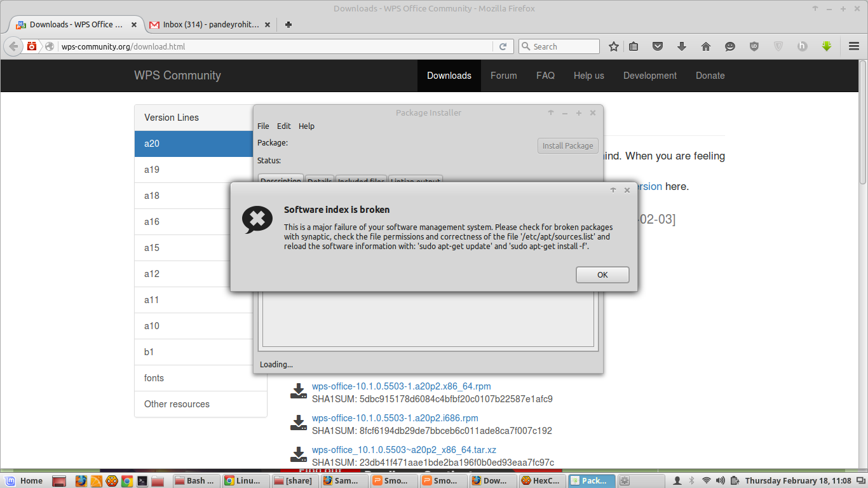The width and height of the screenshot is (868, 488).
Task: Click OK in the Software index broken dialog
Action: (x=602, y=274)
